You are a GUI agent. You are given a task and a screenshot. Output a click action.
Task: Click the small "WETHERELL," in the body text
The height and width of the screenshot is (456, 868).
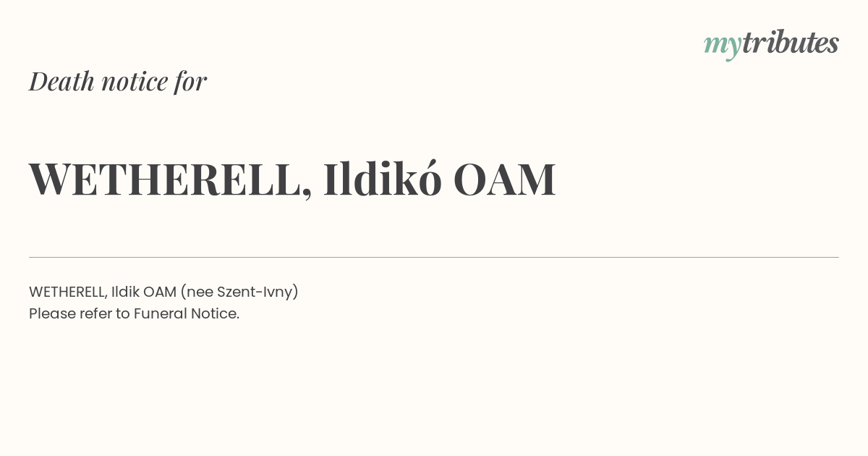pos(68,292)
